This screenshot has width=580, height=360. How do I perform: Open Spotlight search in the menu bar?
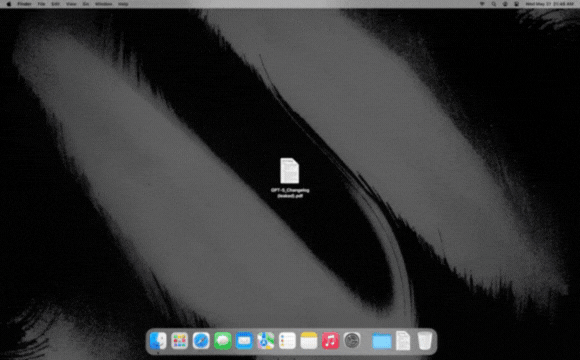pos(493,4)
